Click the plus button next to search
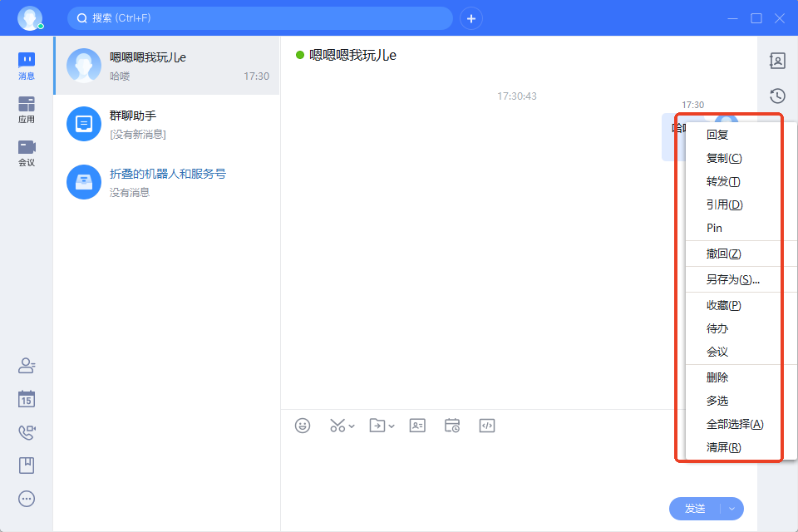This screenshot has height=532, width=798. (471, 19)
